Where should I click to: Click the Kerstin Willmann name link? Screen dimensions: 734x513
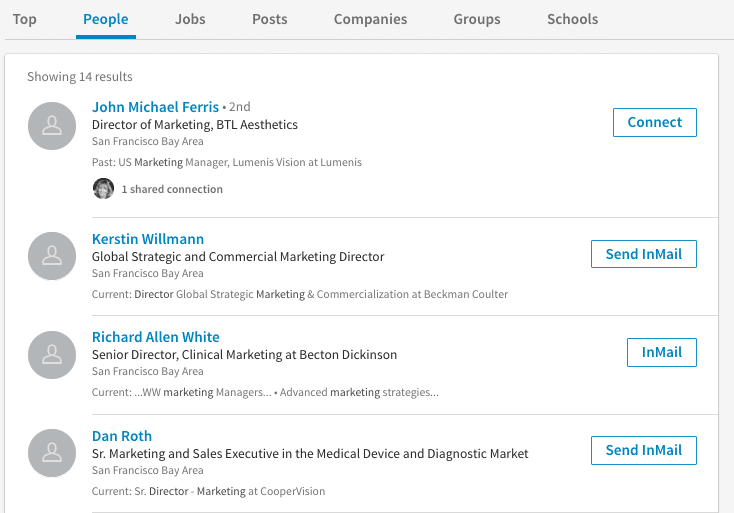click(x=148, y=239)
